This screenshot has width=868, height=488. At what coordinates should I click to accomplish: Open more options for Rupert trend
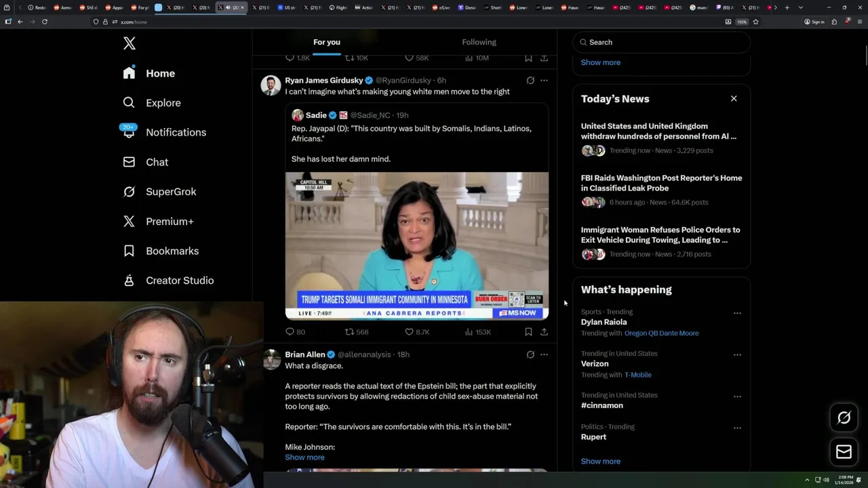point(737,428)
